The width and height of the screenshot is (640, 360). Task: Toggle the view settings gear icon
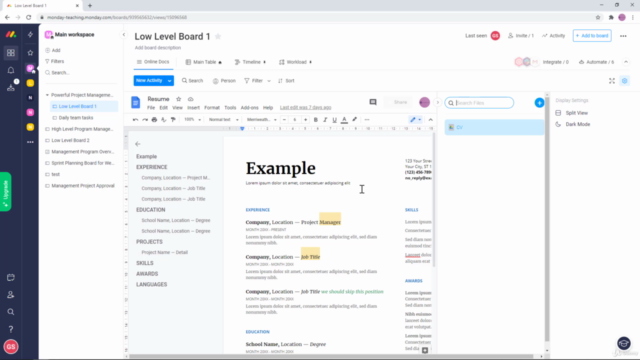pos(624,81)
